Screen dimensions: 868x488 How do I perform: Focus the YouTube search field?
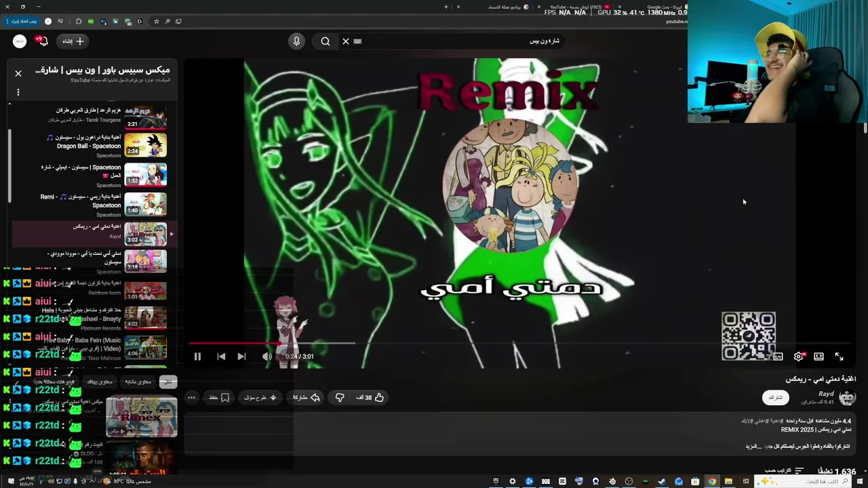click(x=461, y=41)
